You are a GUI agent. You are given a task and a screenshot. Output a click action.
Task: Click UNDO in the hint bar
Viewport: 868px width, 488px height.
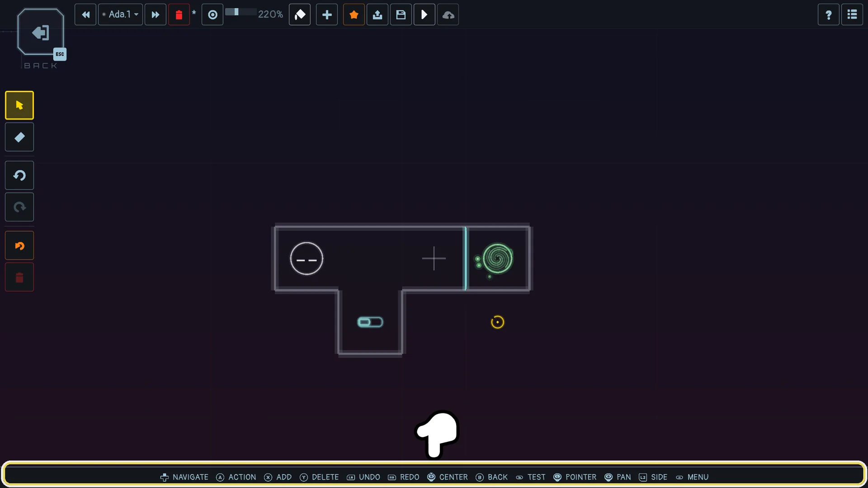point(363,477)
